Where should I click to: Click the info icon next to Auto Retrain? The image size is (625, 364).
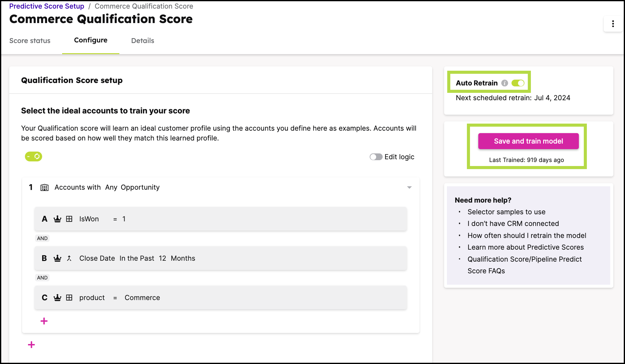505,83
